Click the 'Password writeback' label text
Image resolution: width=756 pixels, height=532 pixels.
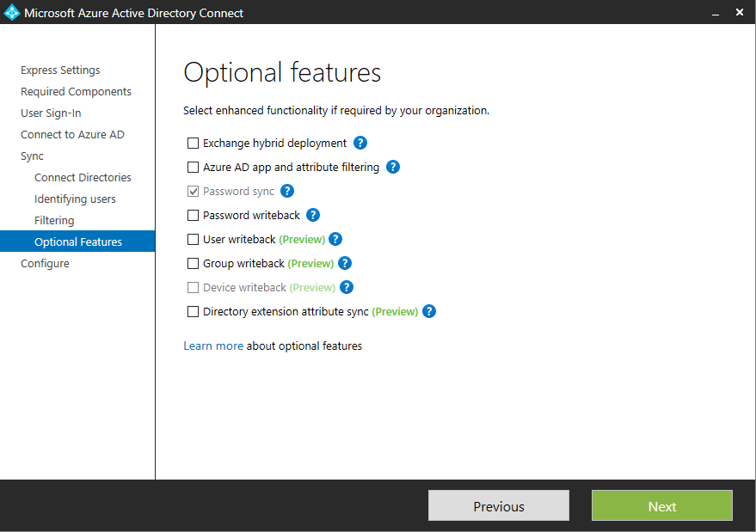click(251, 216)
